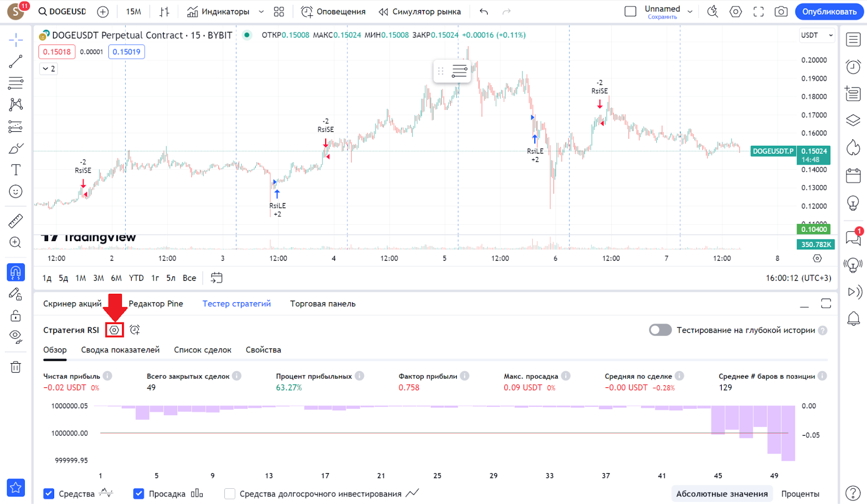Hide all drawings with eye icon

coord(16,337)
